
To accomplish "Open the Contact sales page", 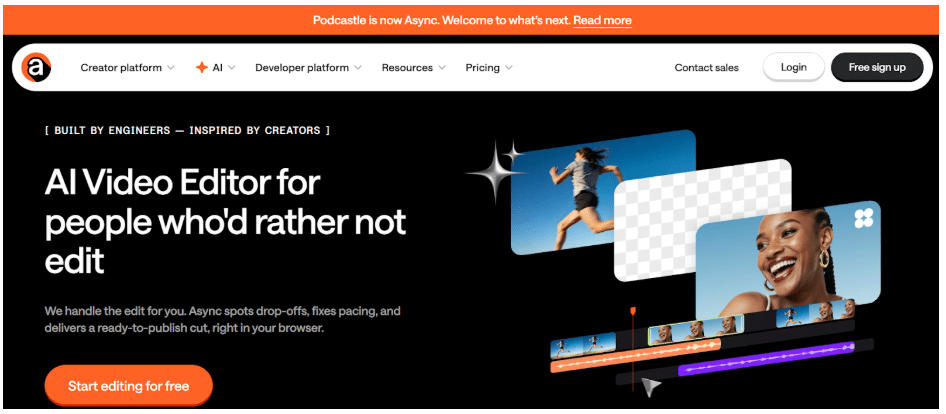I will click(706, 68).
